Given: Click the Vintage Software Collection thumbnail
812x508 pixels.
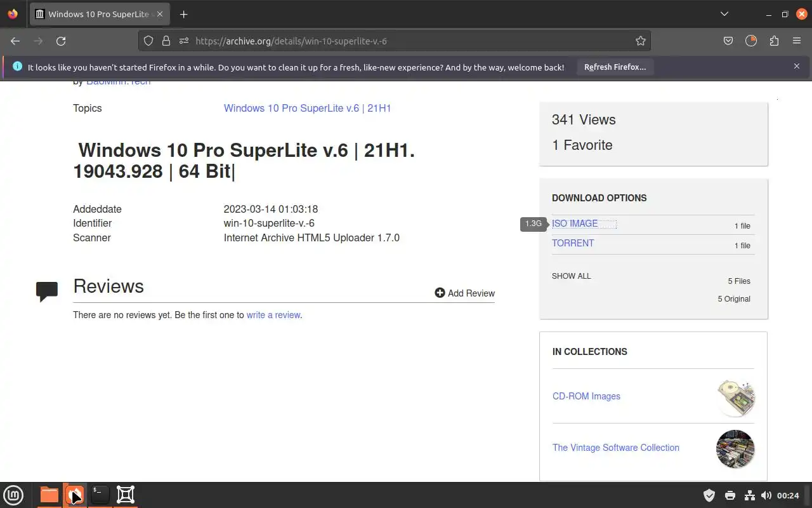Looking at the screenshot, I should pyautogui.click(x=735, y=449).
